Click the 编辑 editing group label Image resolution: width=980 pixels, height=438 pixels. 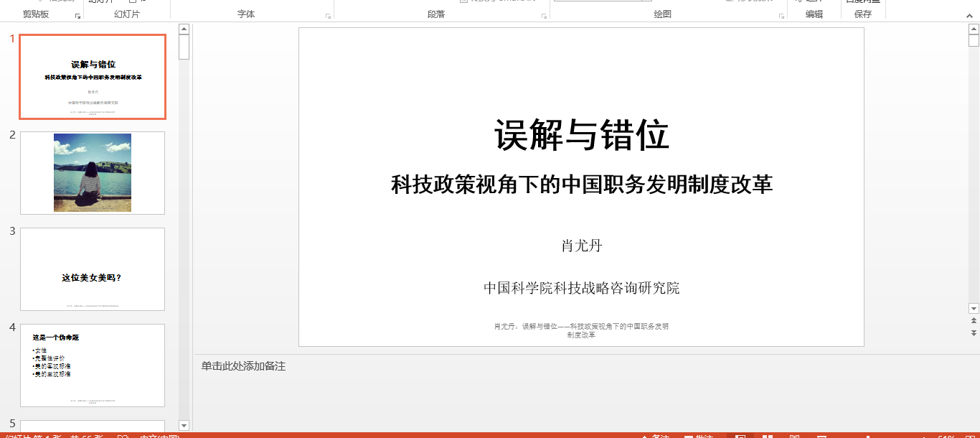[x=814, y=14]
